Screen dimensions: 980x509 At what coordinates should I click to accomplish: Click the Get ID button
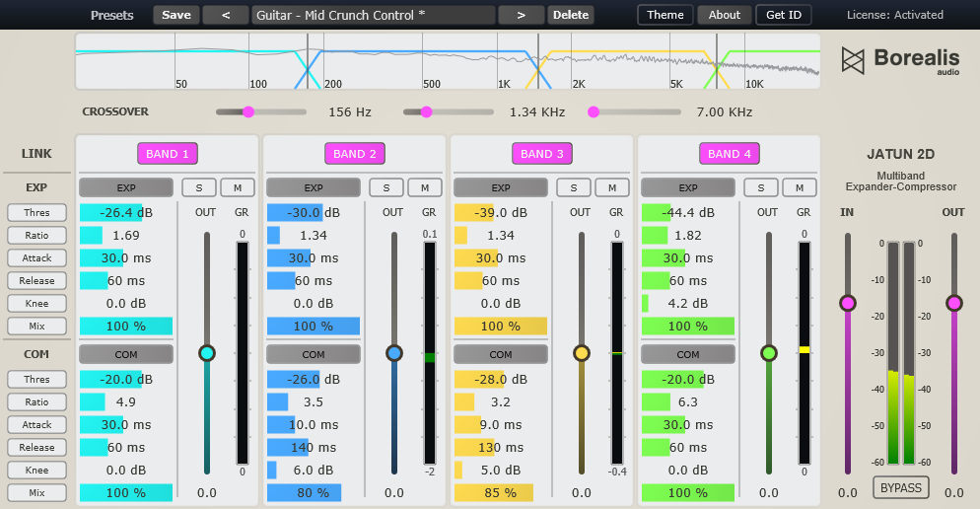[x=784, y=15]
